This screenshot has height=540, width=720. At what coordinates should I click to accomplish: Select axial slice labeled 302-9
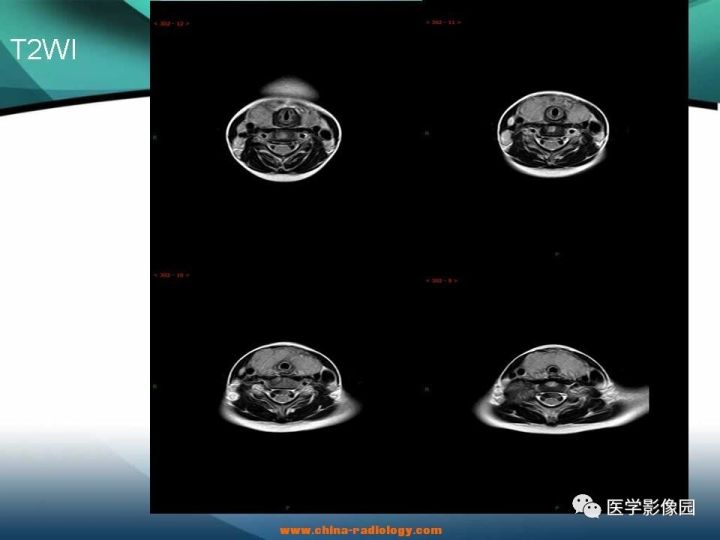coord(561,389)
